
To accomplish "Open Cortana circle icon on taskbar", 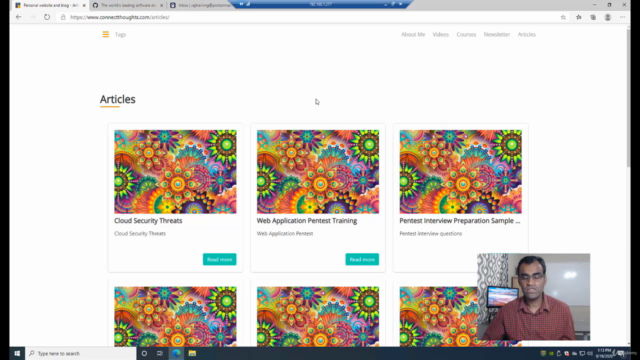I will click(144, 353).
